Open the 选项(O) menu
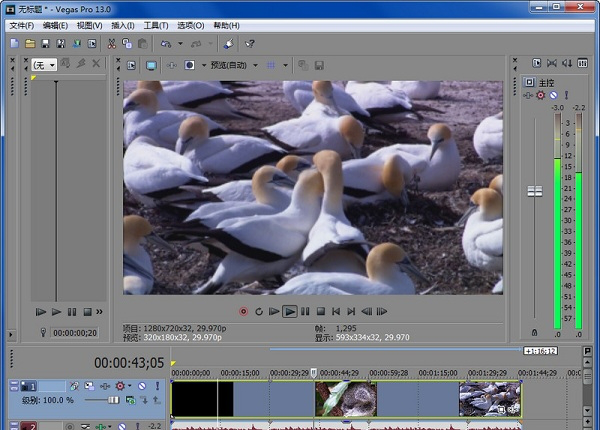600x447 pixels. pyautogui.click(x=191, y=26)
